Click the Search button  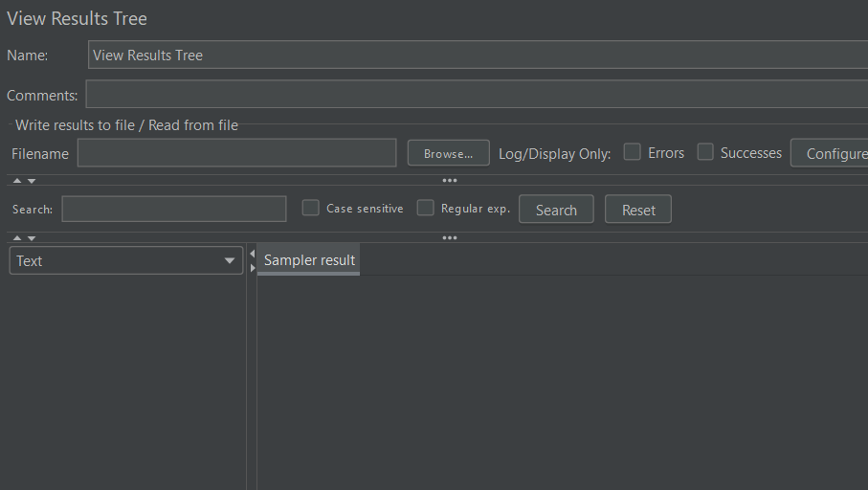[556, 210]
